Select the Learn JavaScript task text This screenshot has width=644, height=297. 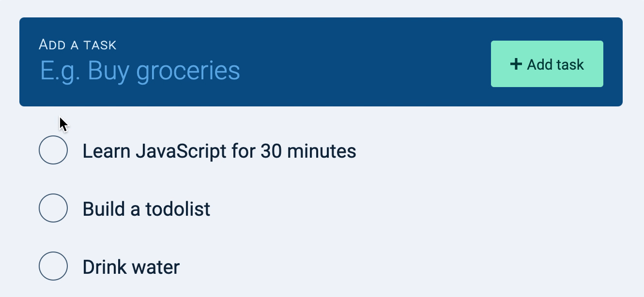coord(219,151)
